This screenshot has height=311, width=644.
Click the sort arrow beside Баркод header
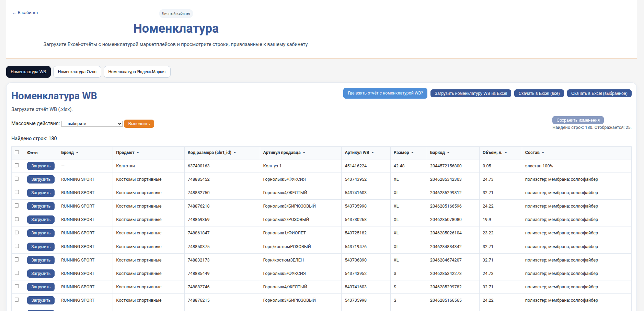pos(448,153)
